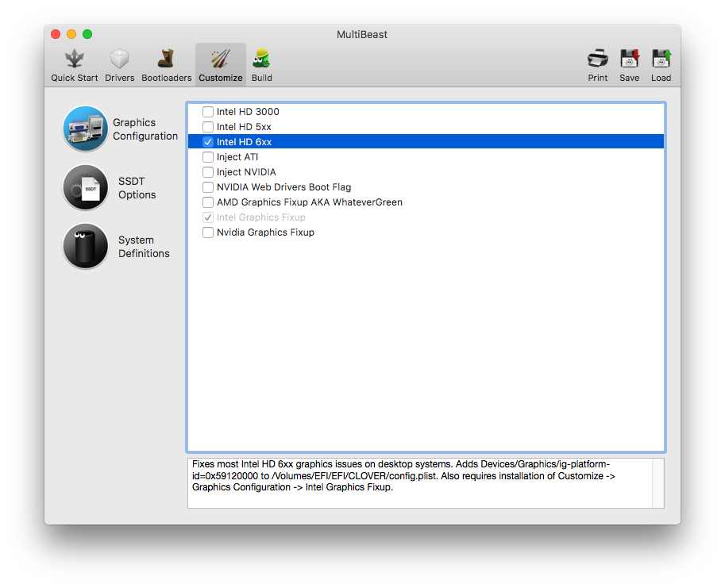The height and width of the screenshot is (588, 725).
Task: Enable AMD Graphics Fixup AKA WhateverGreen
Action: (208, 202)
